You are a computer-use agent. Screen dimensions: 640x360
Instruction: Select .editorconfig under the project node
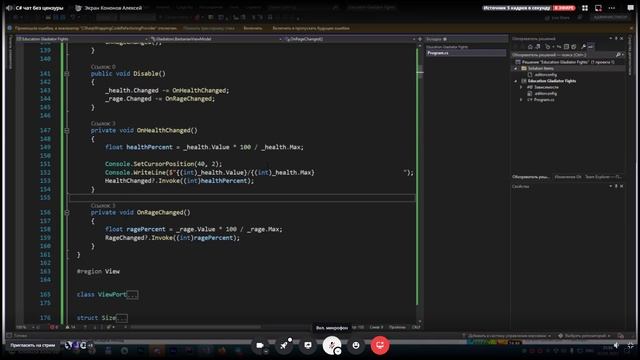pos(545,93)
